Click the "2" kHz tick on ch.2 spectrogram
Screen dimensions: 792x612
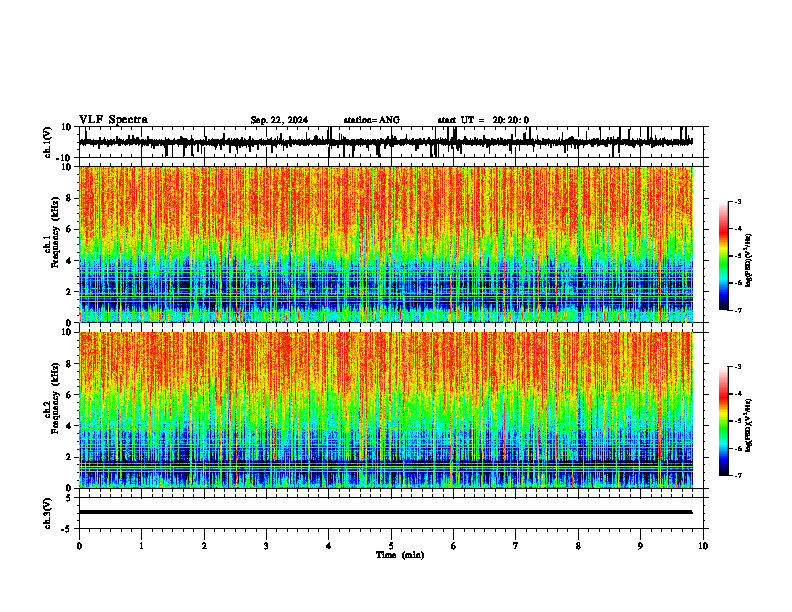coord(69,457)
